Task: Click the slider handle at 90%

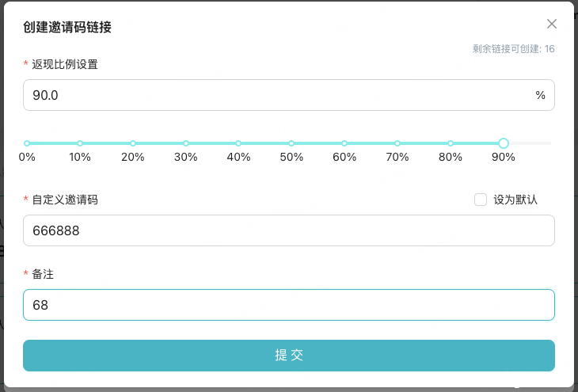Action: (504, 143)
